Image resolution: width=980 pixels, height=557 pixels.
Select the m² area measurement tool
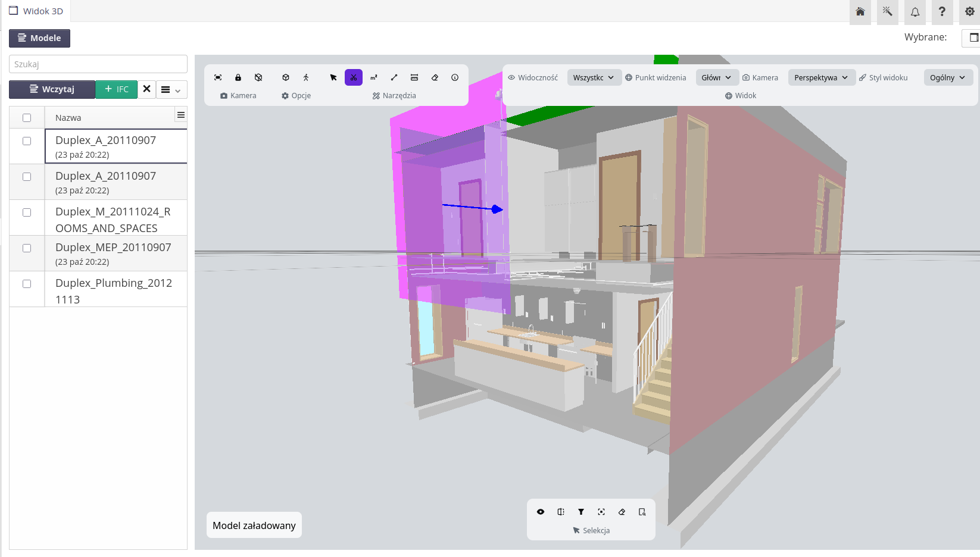(x=374, y=77)
